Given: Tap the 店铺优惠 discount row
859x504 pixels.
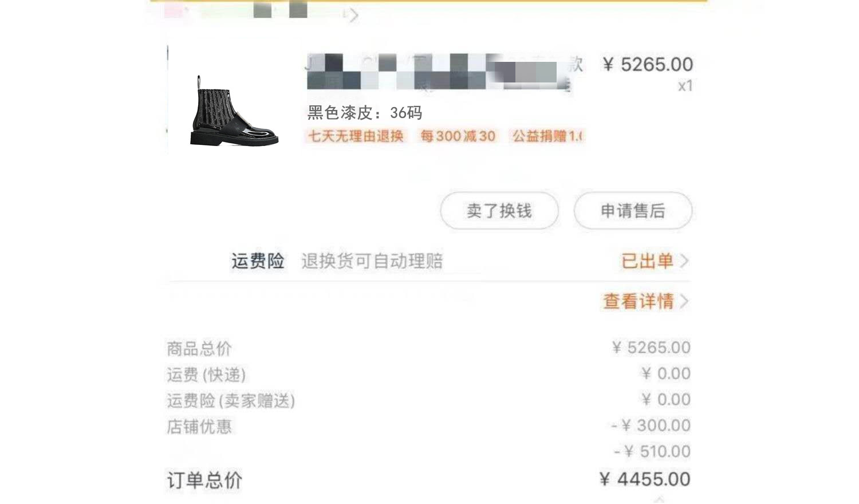Looking at the screenshot, I should tap(428, 426).
